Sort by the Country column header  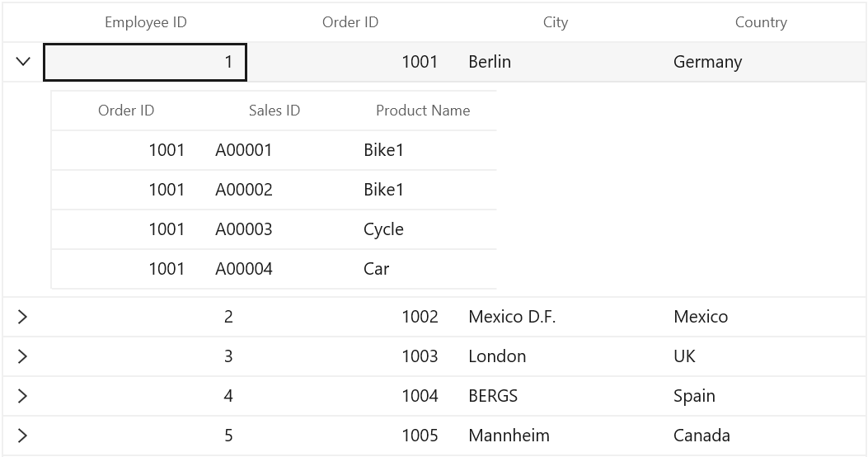[x=761, y=22]
